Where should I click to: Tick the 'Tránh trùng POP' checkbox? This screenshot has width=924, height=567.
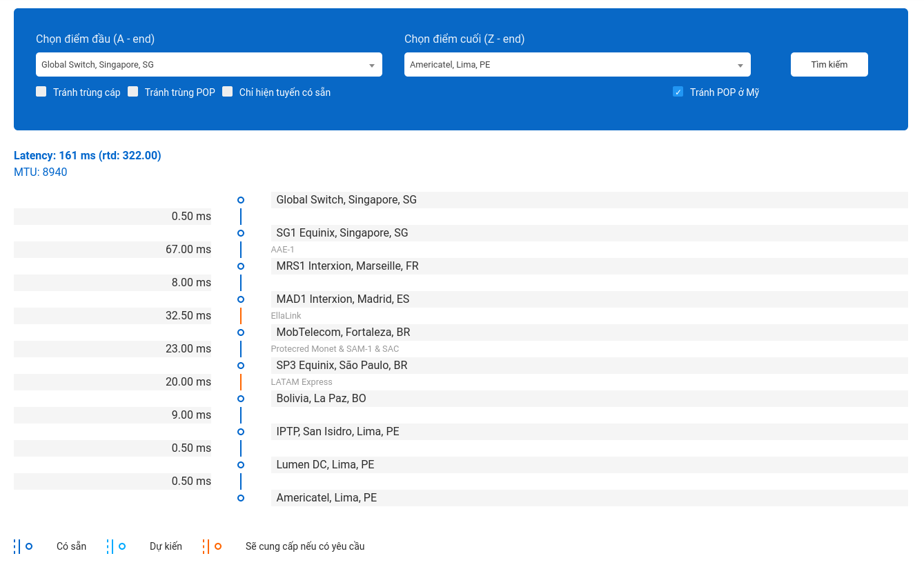click(x=133, y=92)
